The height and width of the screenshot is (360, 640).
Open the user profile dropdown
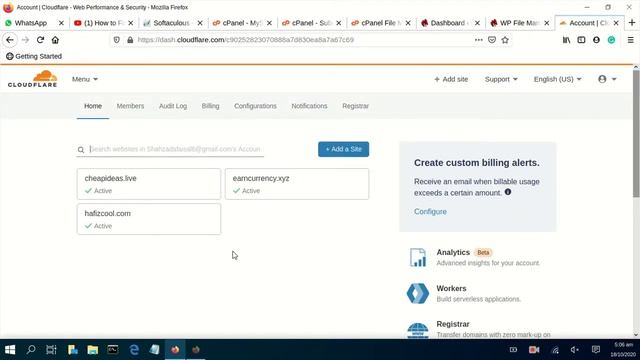(x=607, y=79)
